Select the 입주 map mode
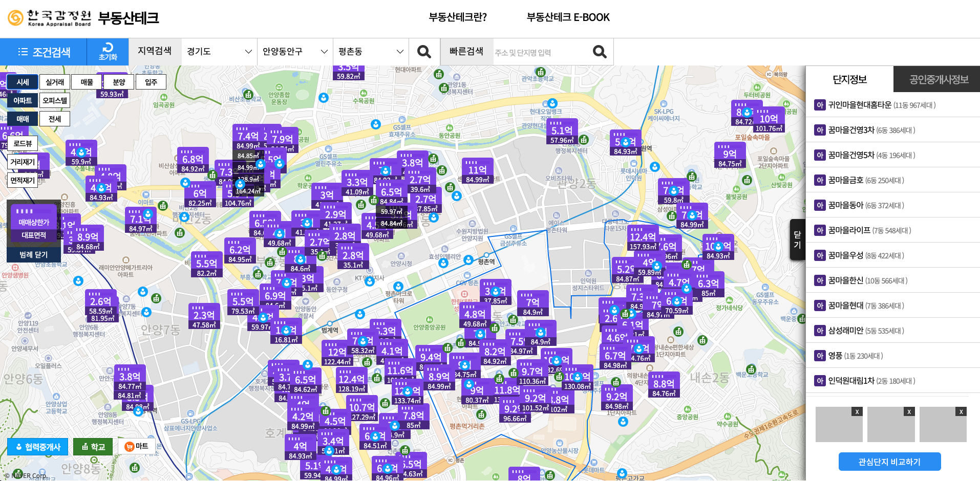 click(x=151, y=82)
